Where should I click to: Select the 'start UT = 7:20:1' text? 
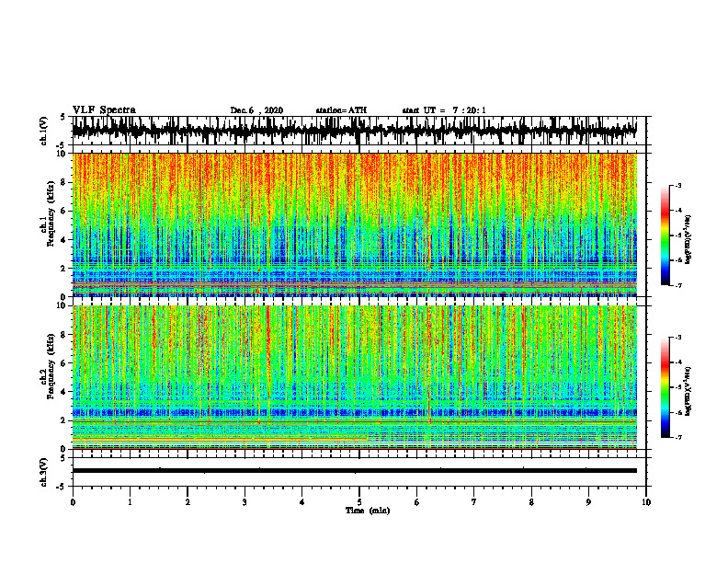click(x=444, y=110)
